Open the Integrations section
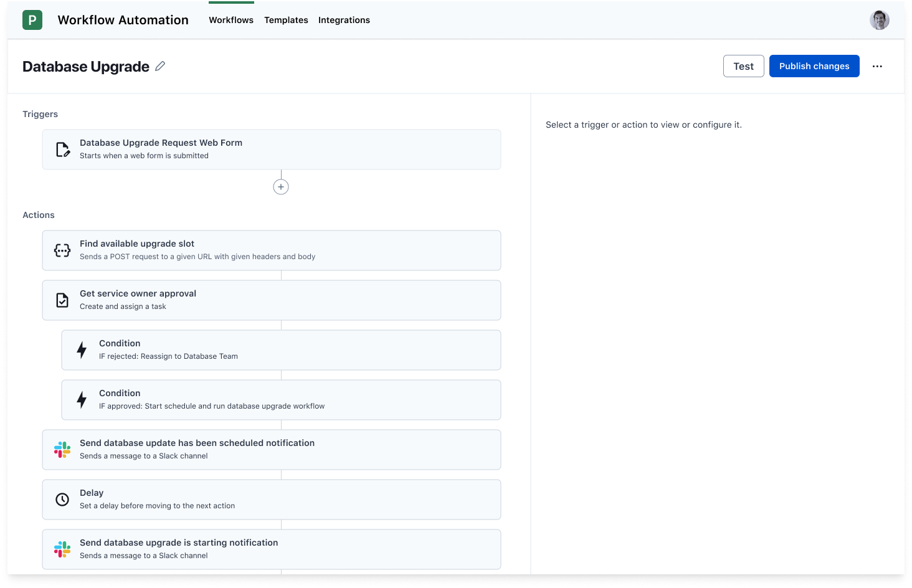 click(344, 20)
